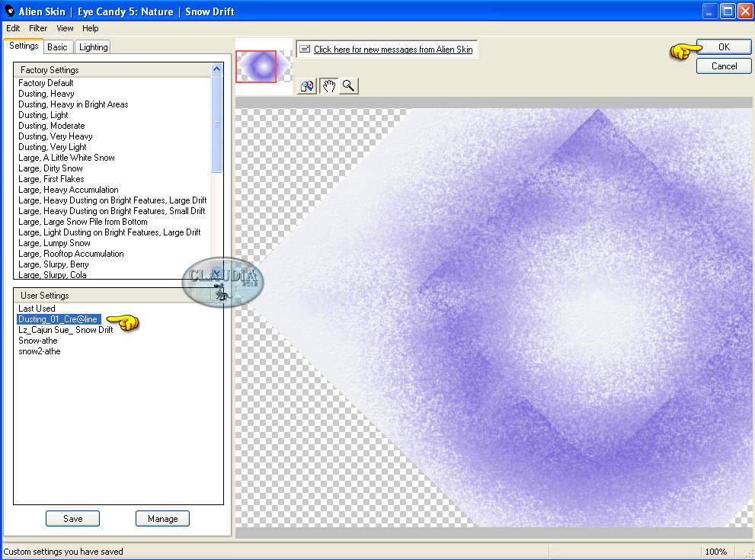Click the Cancel button
Screen dimensions: 755x560
[724, 66]
